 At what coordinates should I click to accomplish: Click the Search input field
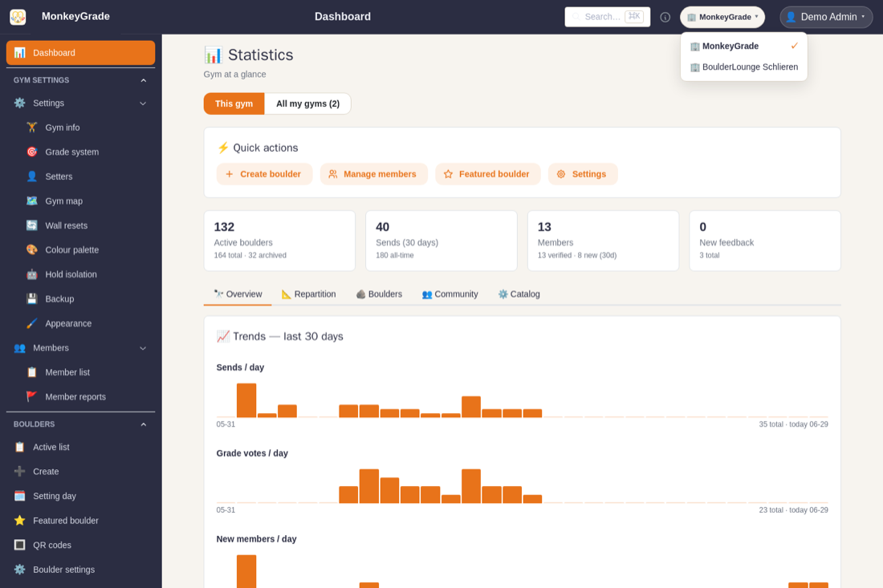pos(607,17)
